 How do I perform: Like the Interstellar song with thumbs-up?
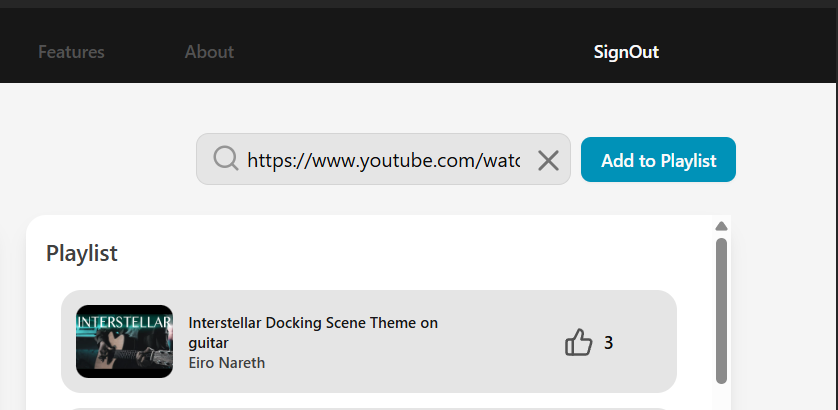[x=579, y=343]
